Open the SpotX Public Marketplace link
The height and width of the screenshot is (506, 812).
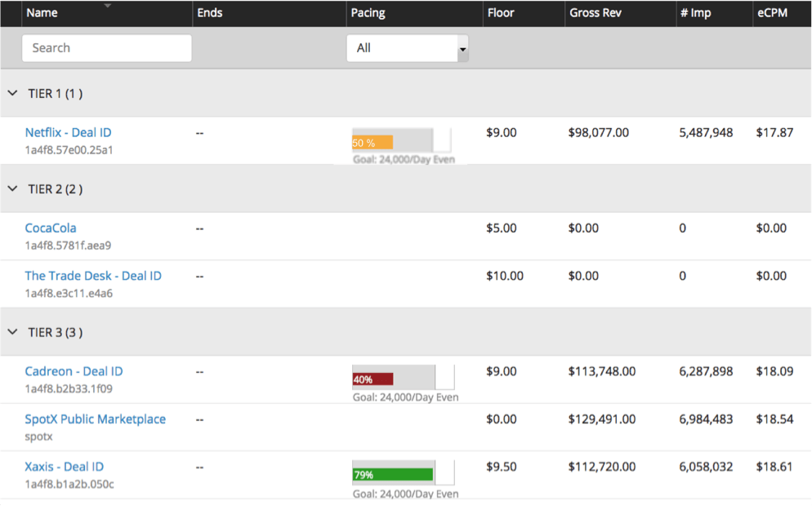click(96, 419)
